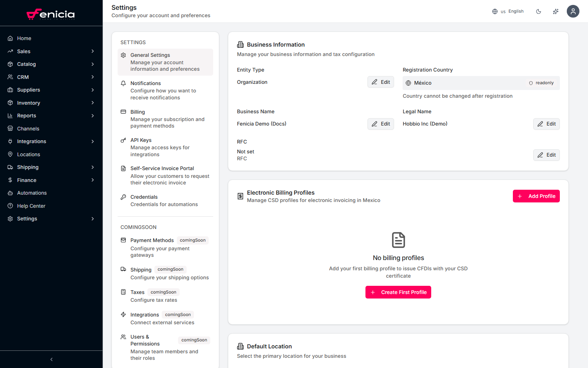This screenshot has height=368, width=588.
Task: Click the Create First Profile button
Action: [398, 292]
